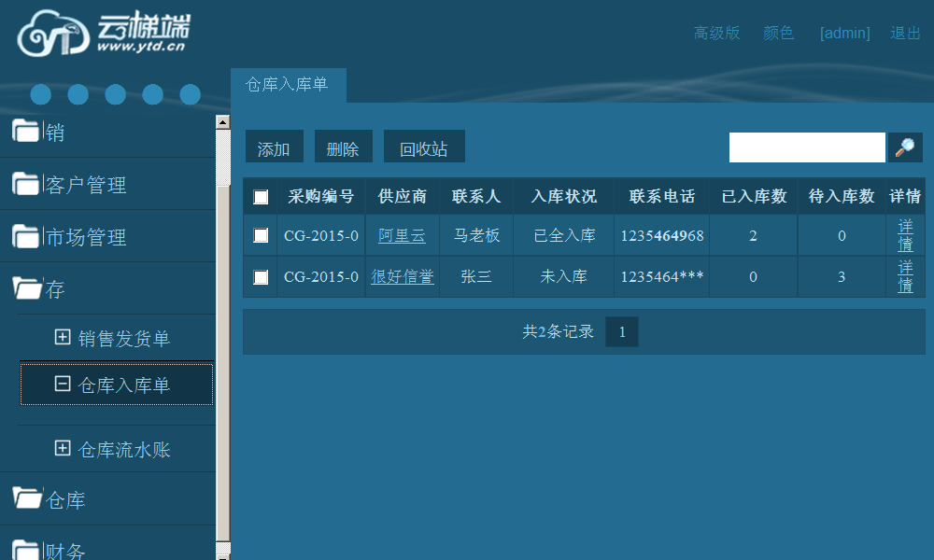Screen dimensions: 934x560
Task: Click the fifth blue circle button
Action: pos(190,94)
